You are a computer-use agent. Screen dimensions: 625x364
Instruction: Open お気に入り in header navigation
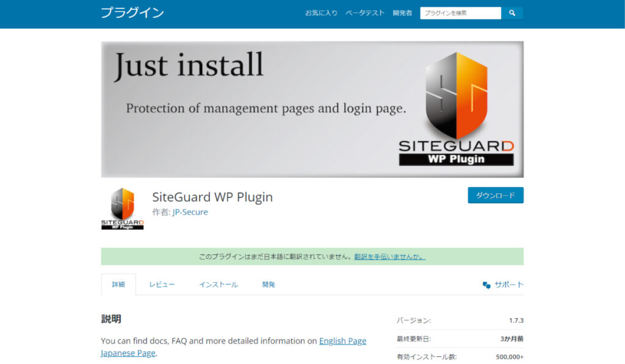tap(321, 13)
